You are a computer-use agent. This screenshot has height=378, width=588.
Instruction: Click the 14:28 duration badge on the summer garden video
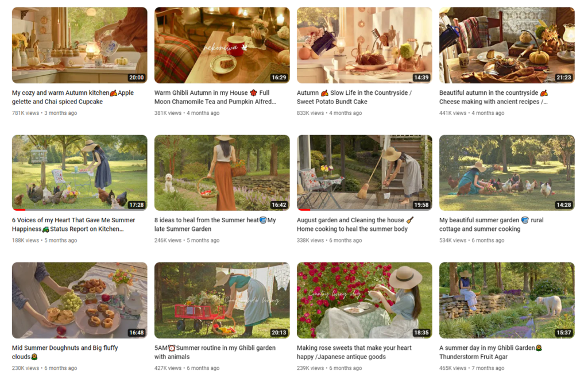(x=563, y=204)
